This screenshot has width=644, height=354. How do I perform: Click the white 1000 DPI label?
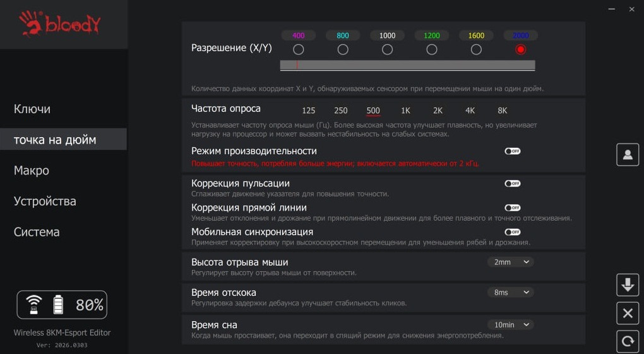pos(387,35)
